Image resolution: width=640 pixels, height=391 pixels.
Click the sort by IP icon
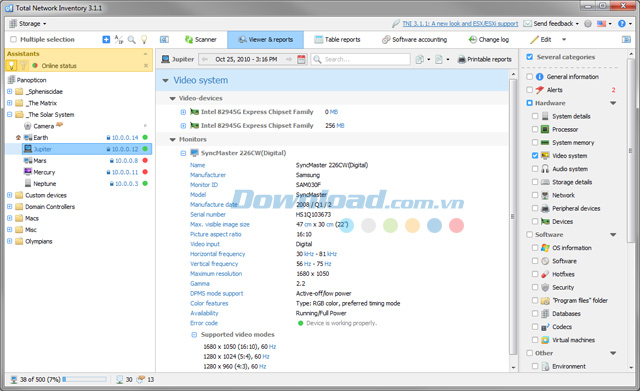tap(119, 40)
